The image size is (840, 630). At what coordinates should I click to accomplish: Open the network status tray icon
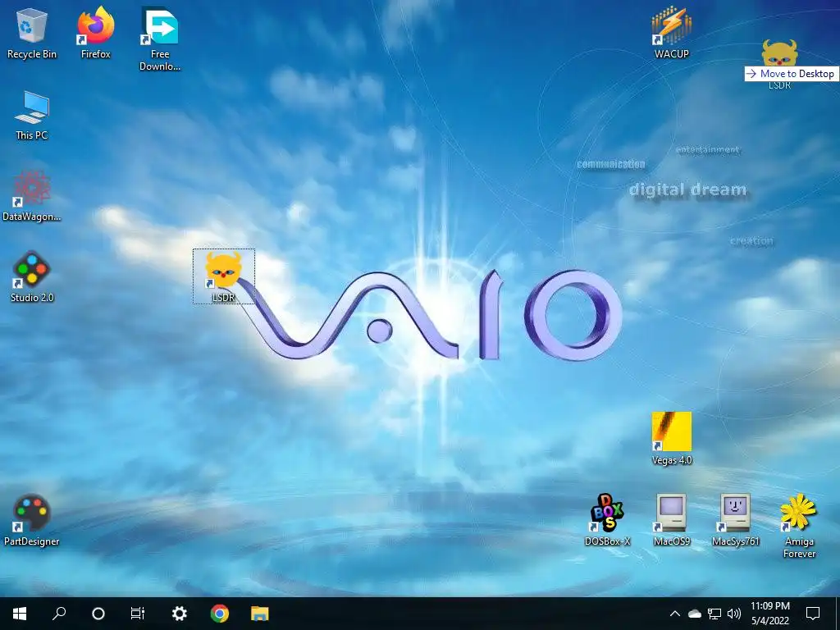(714, 614)
